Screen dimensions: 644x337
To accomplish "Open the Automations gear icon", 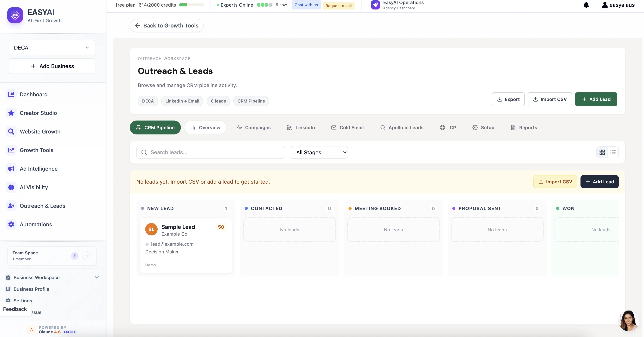I will [x=11, y=224].
